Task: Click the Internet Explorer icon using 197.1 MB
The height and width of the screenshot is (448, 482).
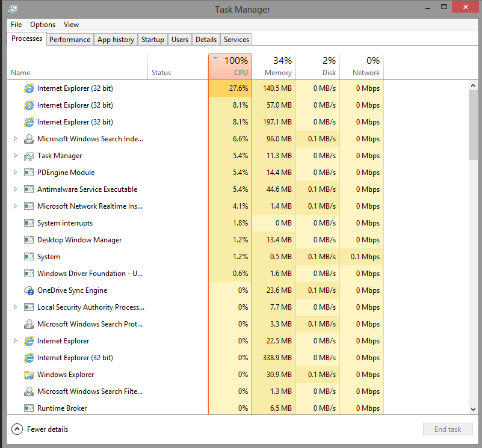Action: point(29,122)
